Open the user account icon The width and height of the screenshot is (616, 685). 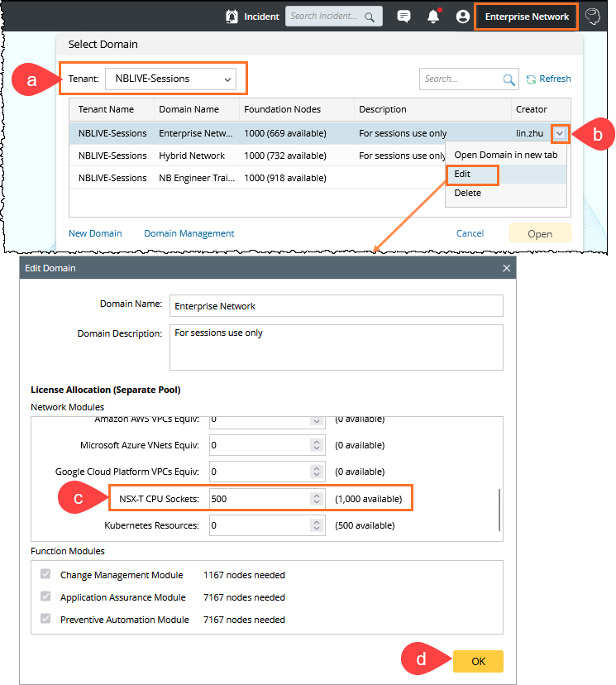[463, 17]
